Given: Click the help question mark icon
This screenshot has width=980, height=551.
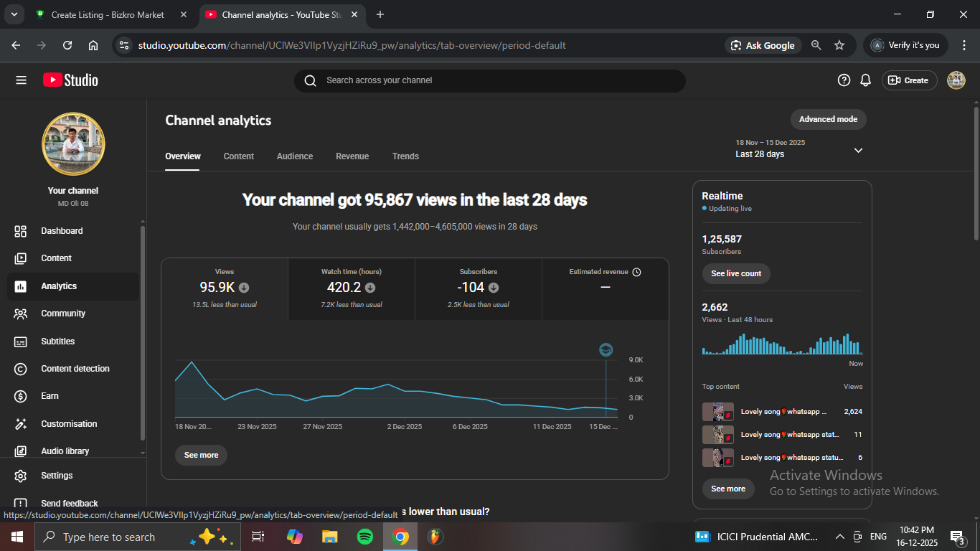Looking at the screenshot, I should [x=844, y=80].
